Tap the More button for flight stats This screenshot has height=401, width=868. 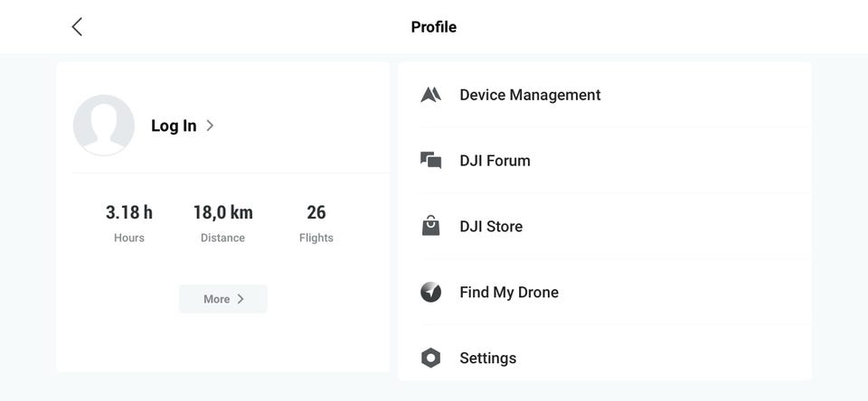tap(223, 299)
